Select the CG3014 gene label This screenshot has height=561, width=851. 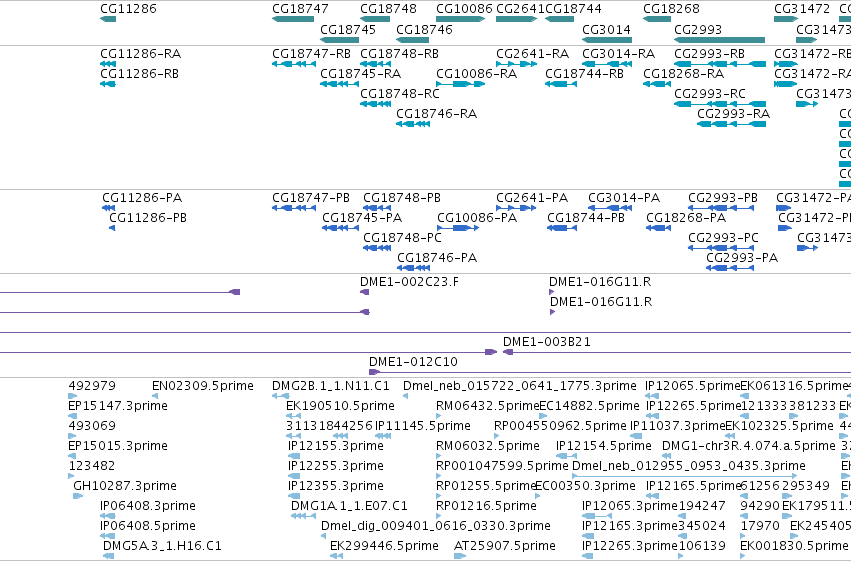(x=606, y=29)
